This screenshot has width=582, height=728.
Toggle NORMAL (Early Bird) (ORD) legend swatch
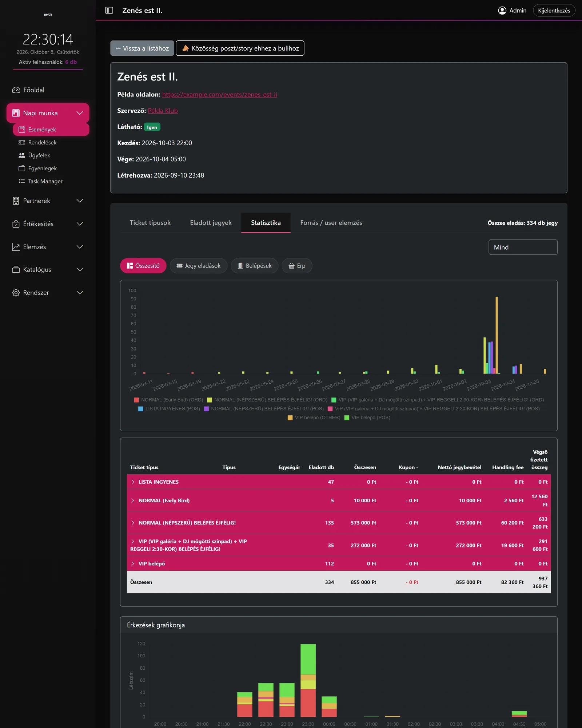pos(136,400)
